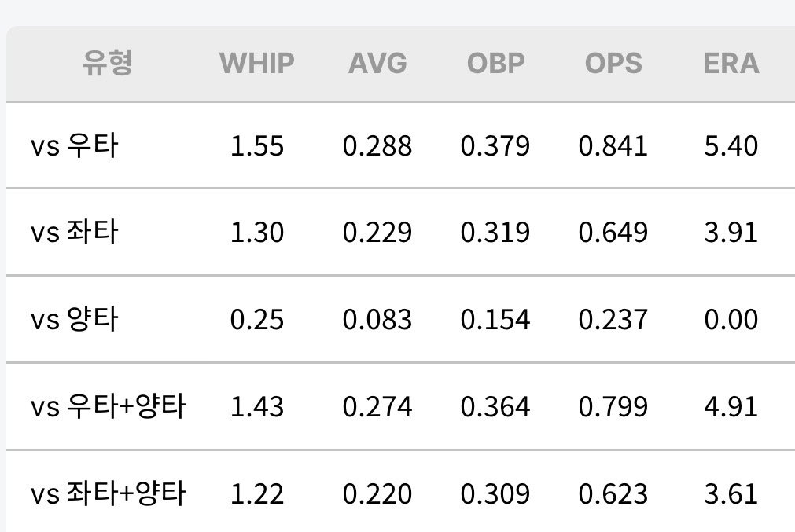This screenshot has height=532, width=795.
Task: Select OPS value 0.841
Action: point(613,146)
